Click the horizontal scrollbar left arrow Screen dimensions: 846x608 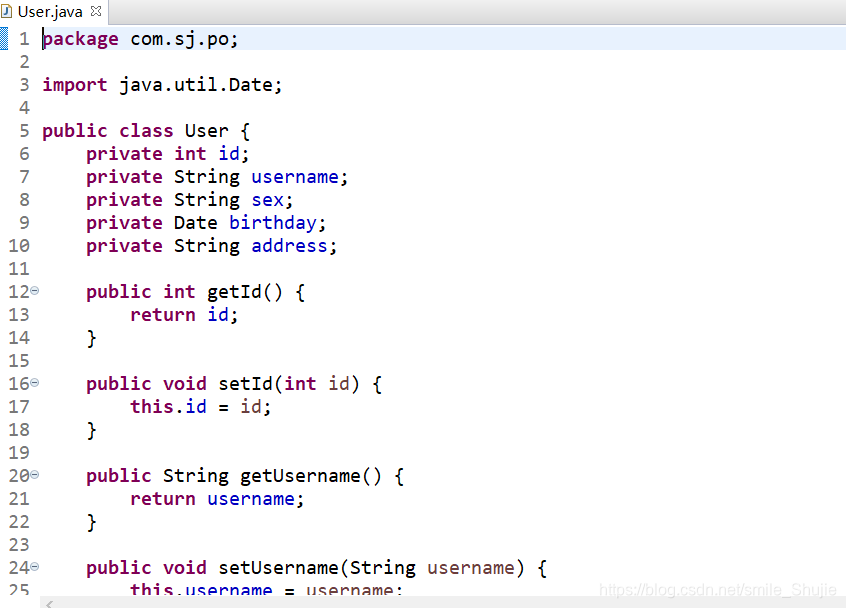49,604
